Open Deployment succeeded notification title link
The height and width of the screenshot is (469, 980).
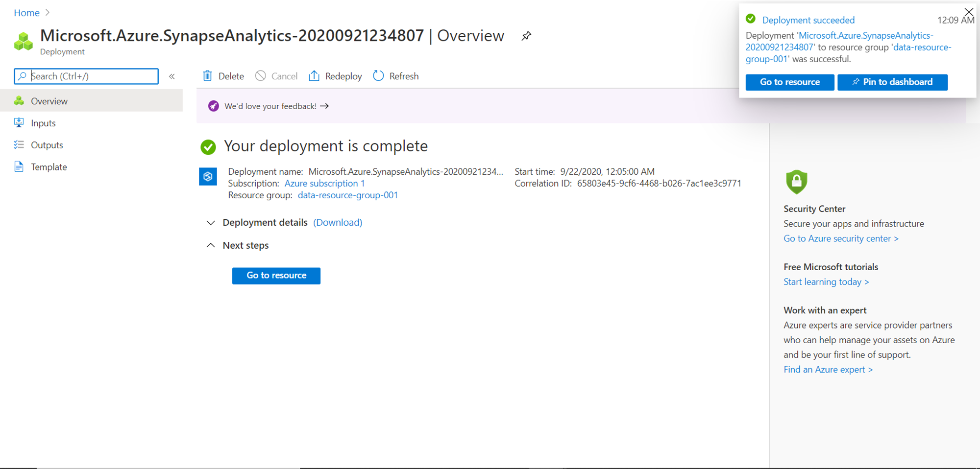pyautogui.click(x=808, y=20)
